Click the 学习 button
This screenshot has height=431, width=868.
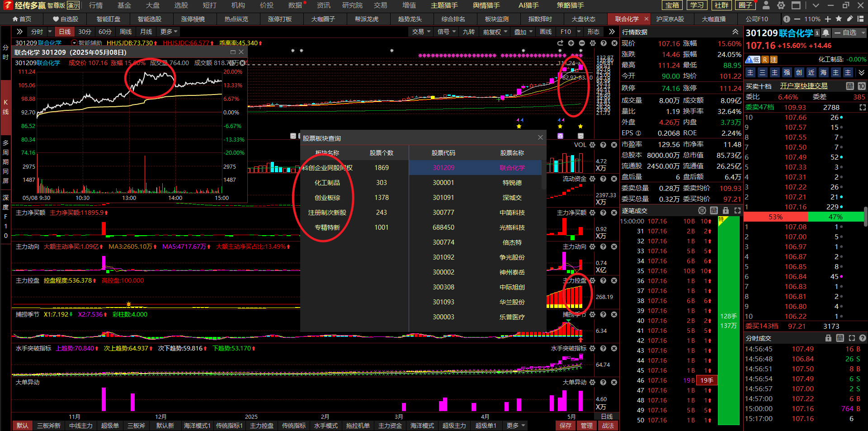coord(697,5)
